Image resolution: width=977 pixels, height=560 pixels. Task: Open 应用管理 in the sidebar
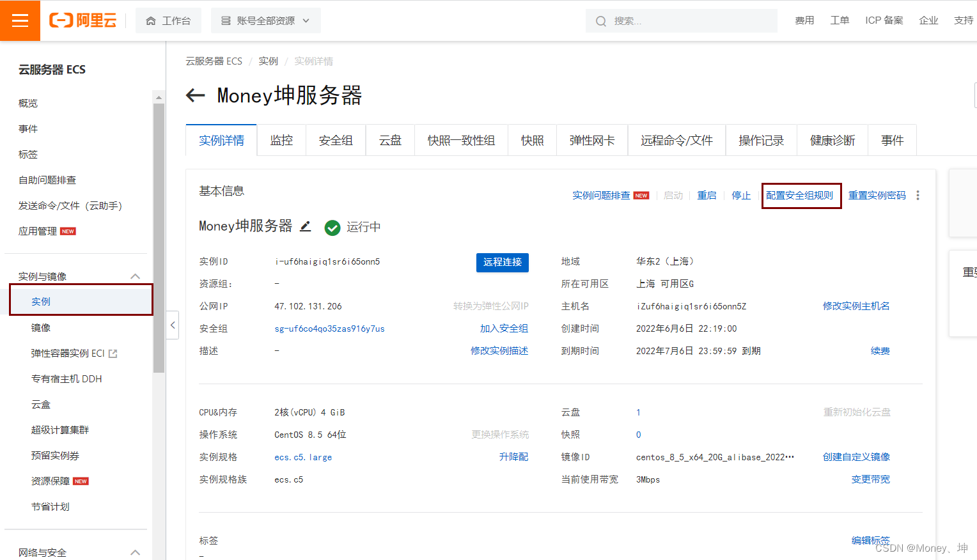coord(38,231)
